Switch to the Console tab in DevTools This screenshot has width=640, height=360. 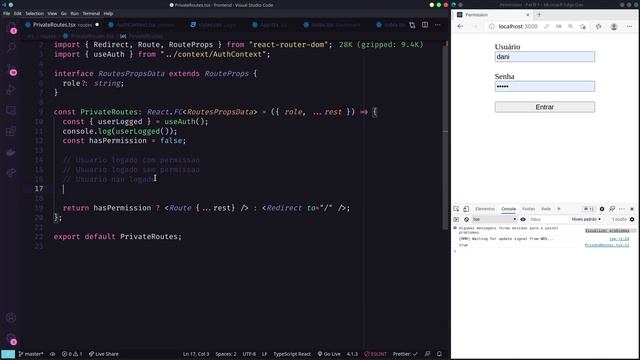[x=508, y=209]
